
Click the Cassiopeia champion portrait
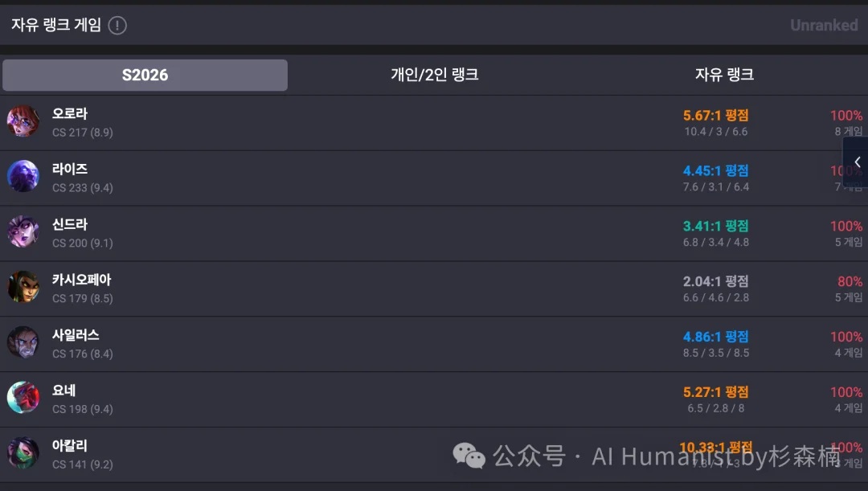pyautogui.click(x=23, y=288)
